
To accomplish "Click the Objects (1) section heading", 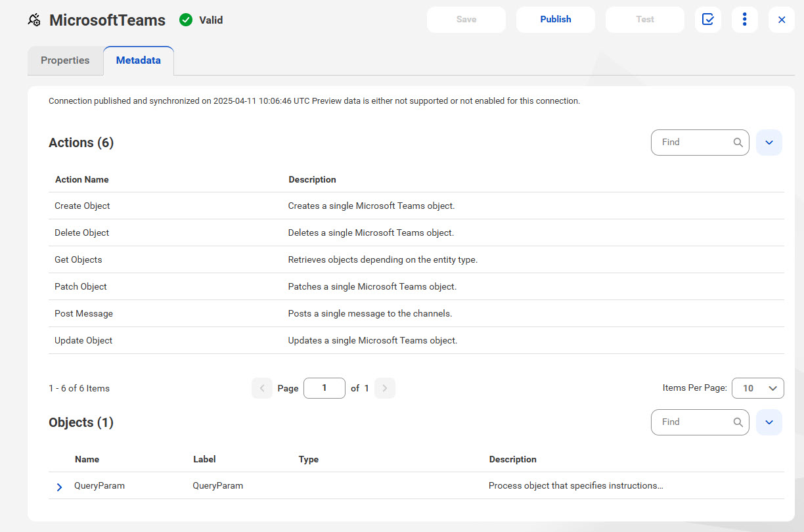I will [x=81, y=422].
